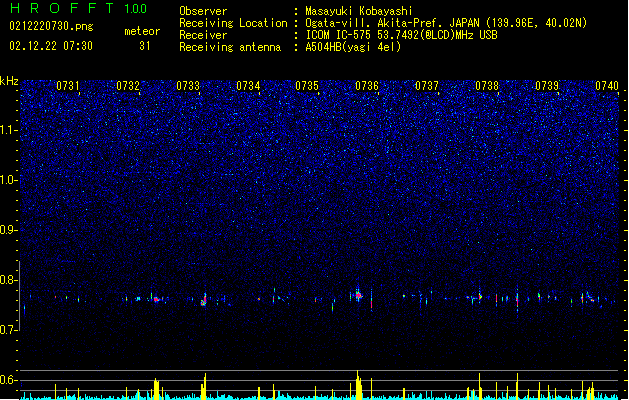This screenshot has height=400, width=629.
Task: Click the 0740 time marker
Action: point(607,86)
